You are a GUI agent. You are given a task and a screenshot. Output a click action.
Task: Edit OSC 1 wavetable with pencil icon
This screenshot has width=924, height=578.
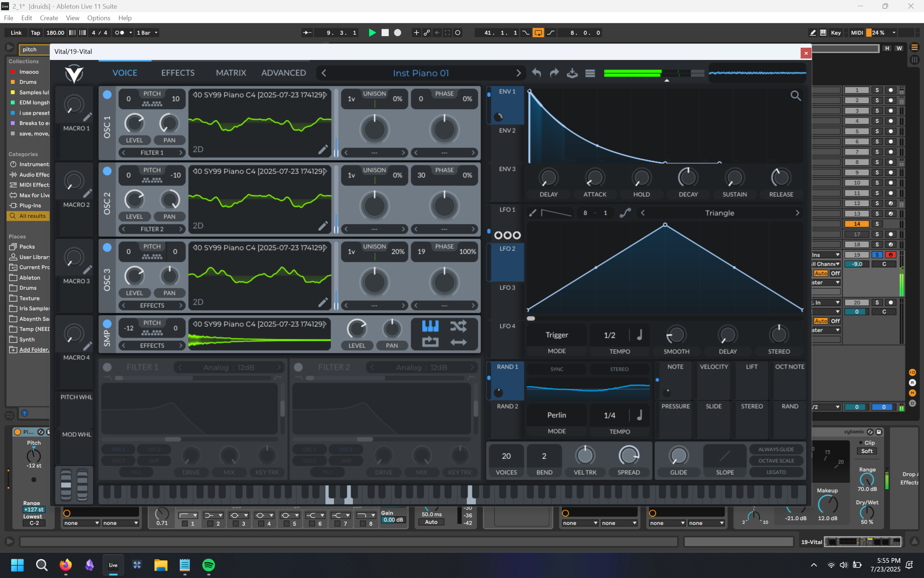(x=323, y=150)
